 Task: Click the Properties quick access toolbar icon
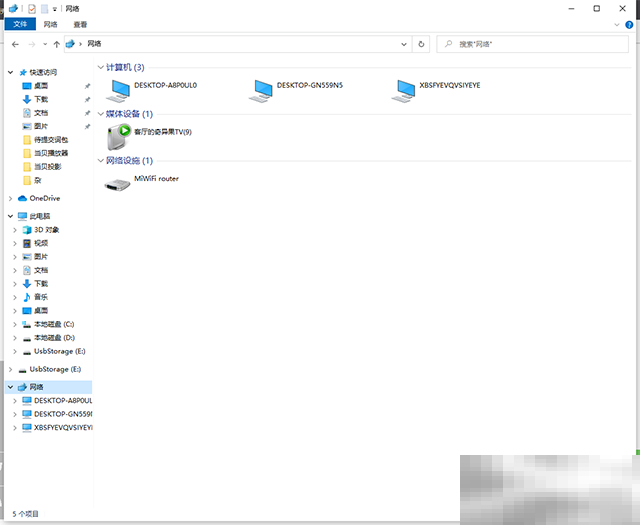(32, 9)
